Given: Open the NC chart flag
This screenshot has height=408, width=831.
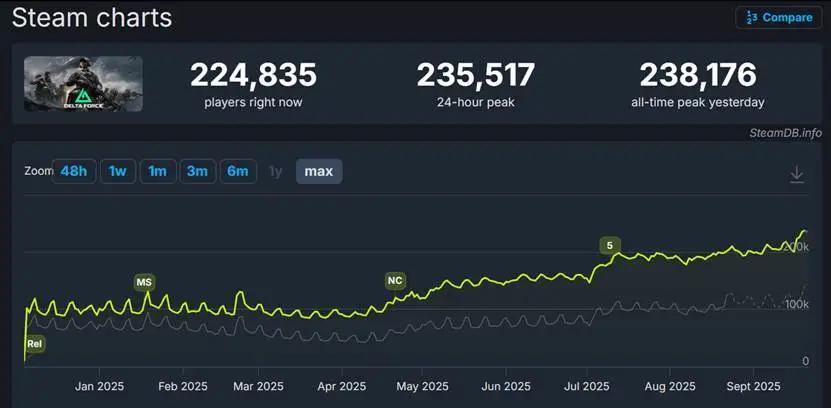Looking at the screenshot, I should coord(395,281).
